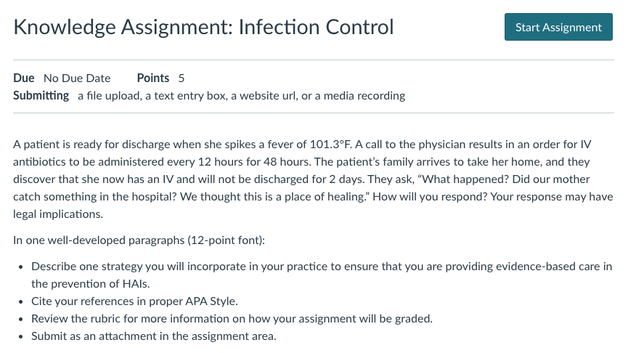Click the No Due Date text
This screenshot has height=353, width=644.
pos(77,78)
